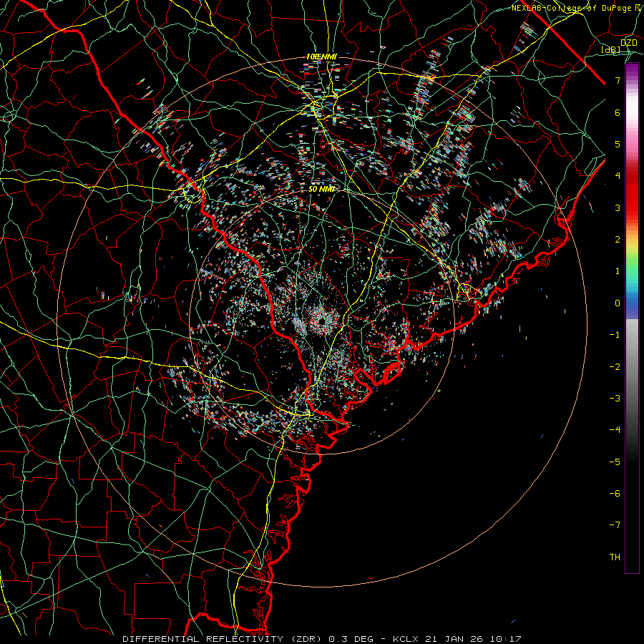
Task: Pick the 5 dB legend tick label
Action: click(618, 144)
